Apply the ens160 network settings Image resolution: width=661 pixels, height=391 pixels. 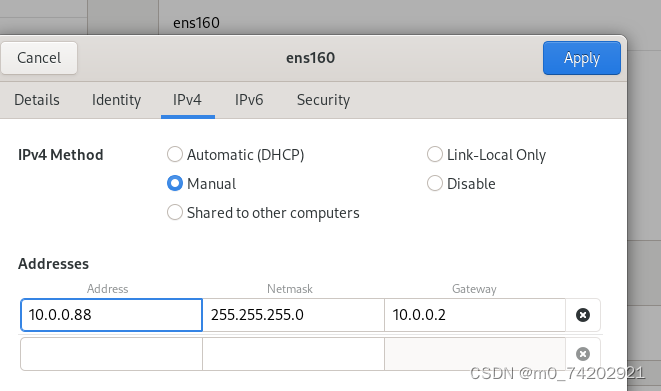click(x=582, y=58)
